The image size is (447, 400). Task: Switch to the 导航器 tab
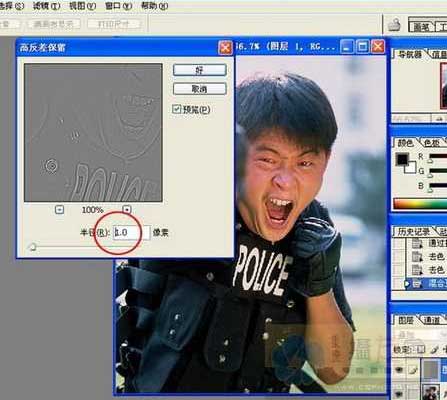click(x=410, y=54)
